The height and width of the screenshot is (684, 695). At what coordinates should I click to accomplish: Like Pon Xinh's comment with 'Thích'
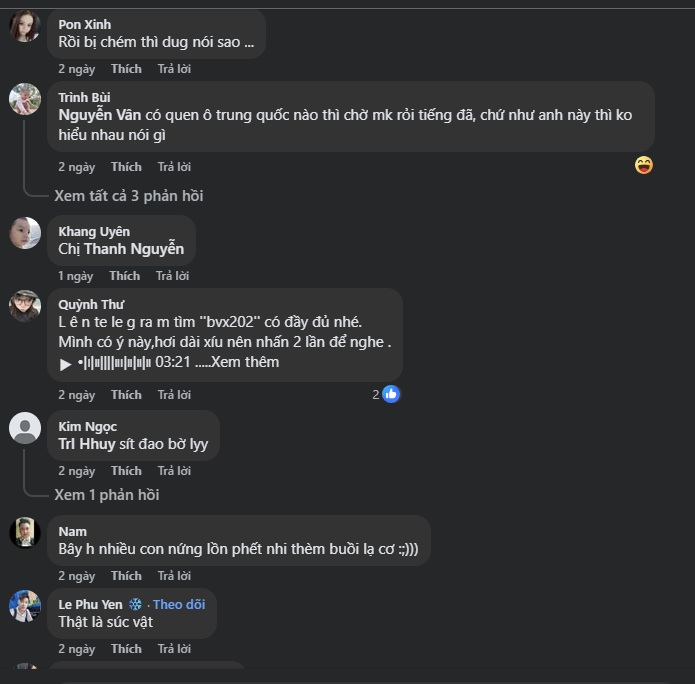[x=126, y=69]
